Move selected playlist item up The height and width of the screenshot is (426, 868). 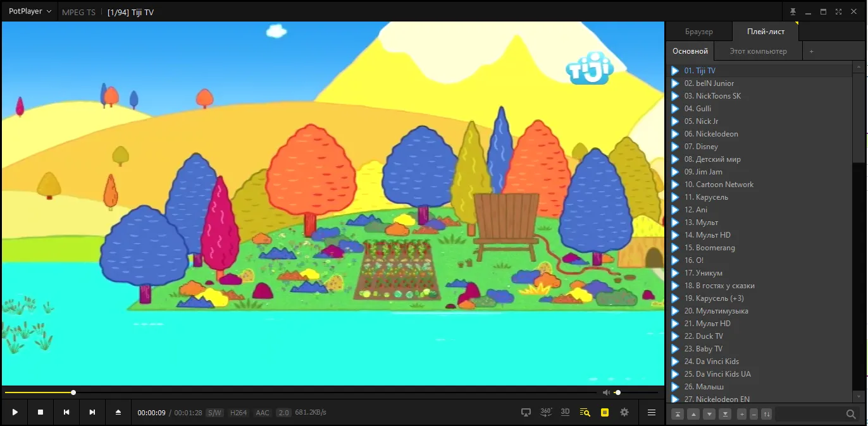coord(693,414)
